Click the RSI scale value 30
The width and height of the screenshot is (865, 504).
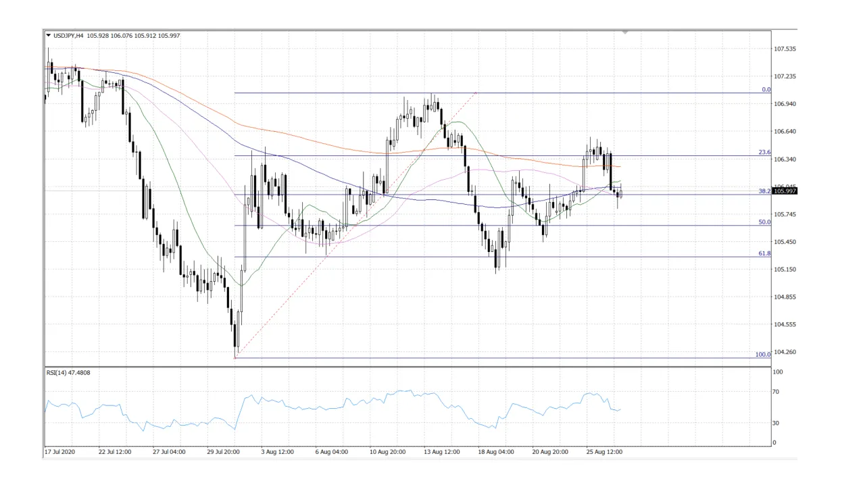pyautogui.click(x=777, y=423)
